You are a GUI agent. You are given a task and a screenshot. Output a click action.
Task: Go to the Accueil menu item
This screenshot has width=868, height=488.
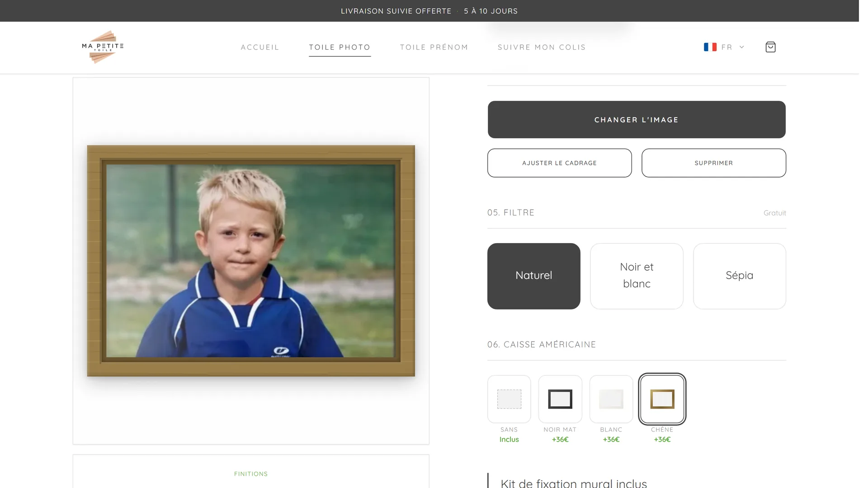point(260,47)
